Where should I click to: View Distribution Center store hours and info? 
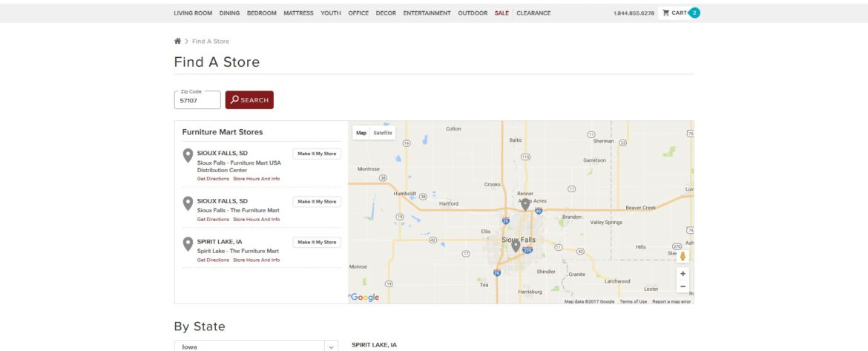click(x=256, y=179)
